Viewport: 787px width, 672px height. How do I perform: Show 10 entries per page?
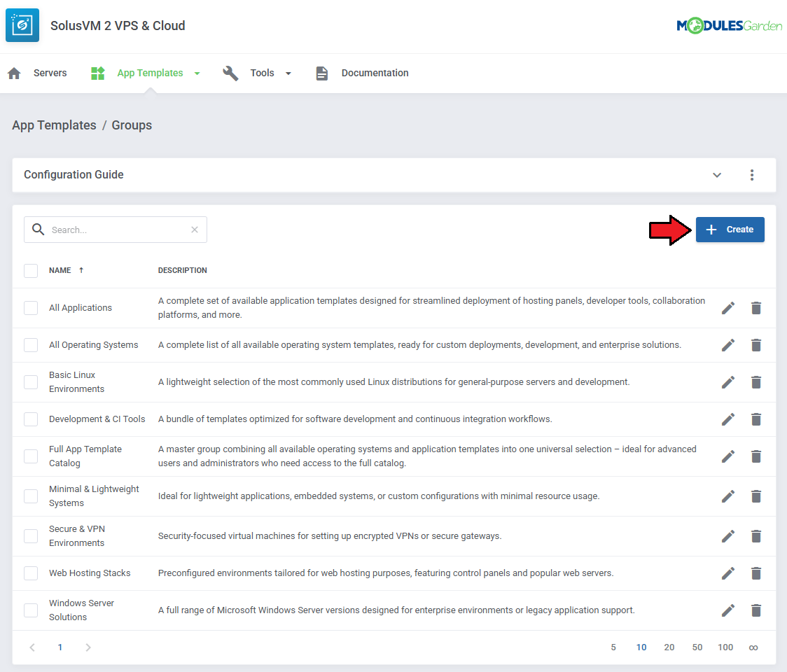[641, 647]
